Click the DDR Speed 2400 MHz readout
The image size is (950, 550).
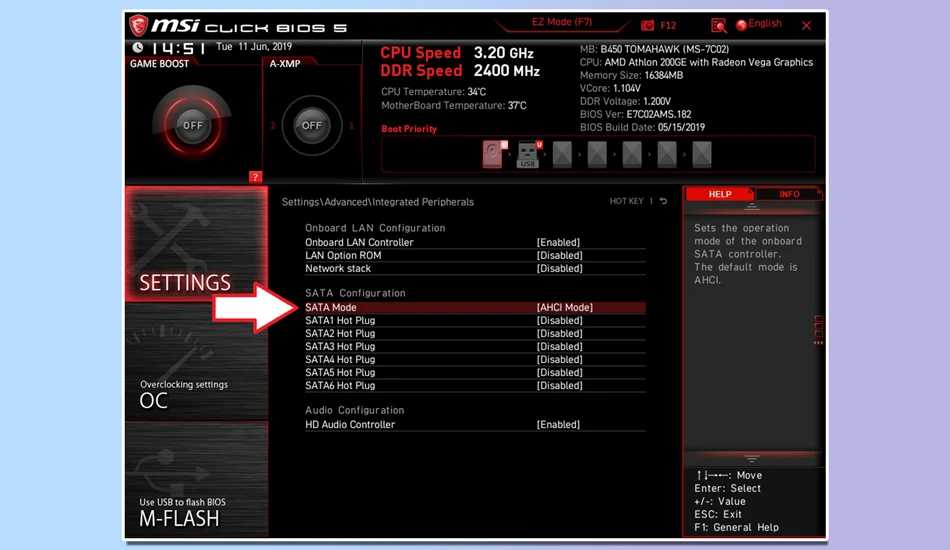tap(460, 71)
